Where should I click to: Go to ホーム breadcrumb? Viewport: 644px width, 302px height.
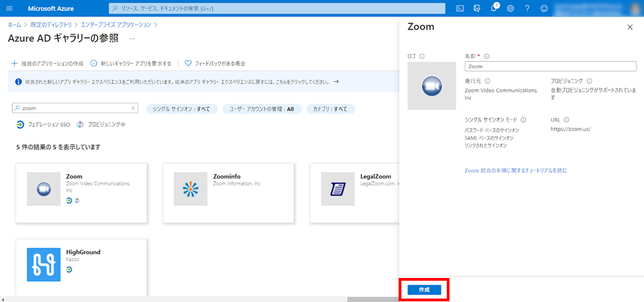pyautogui.click(x=14, y=25)
